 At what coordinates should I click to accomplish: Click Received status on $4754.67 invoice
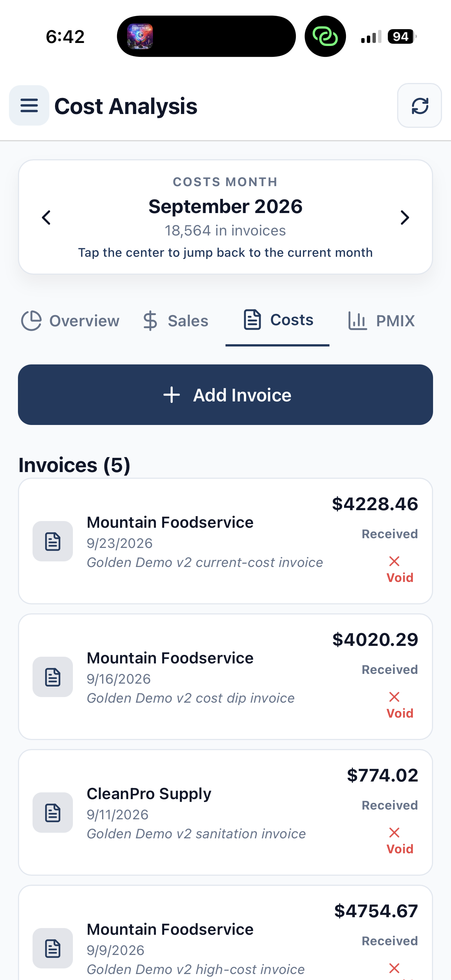[390, 941]
